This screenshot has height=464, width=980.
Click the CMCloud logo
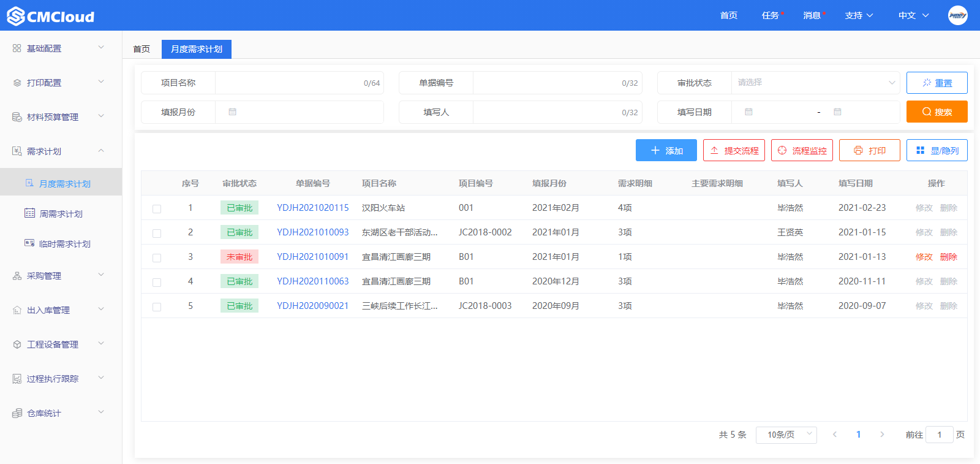pos(51,16)
